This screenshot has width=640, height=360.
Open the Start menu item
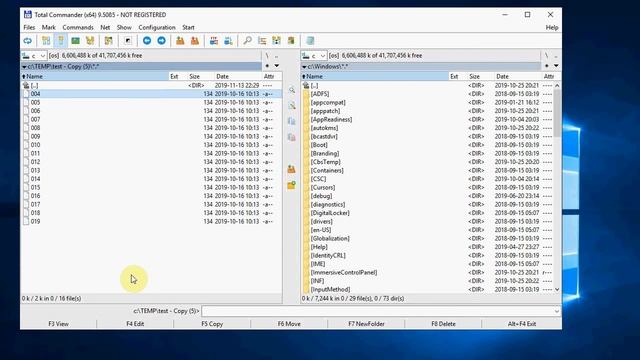pos(188,27)
